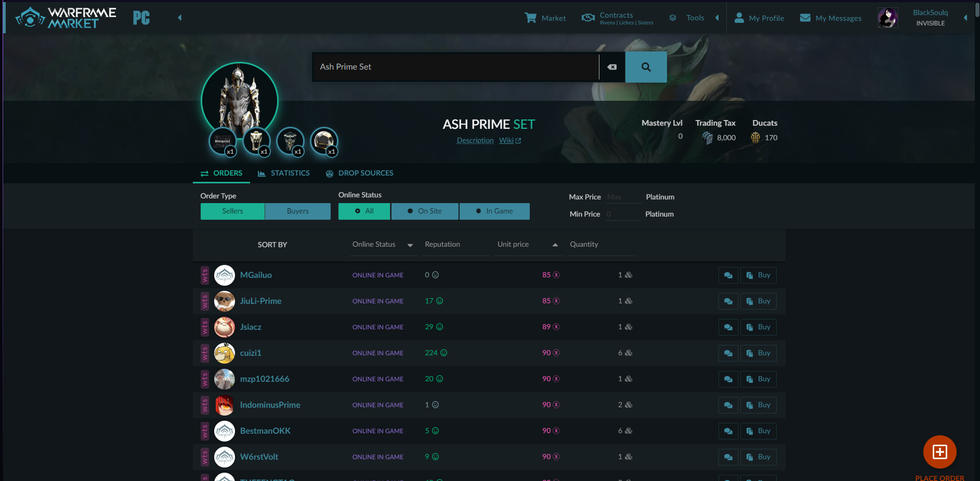Open JiuLi-Prime's profile
The width and height of the screenshot is (980, 481).
(260, 301)
